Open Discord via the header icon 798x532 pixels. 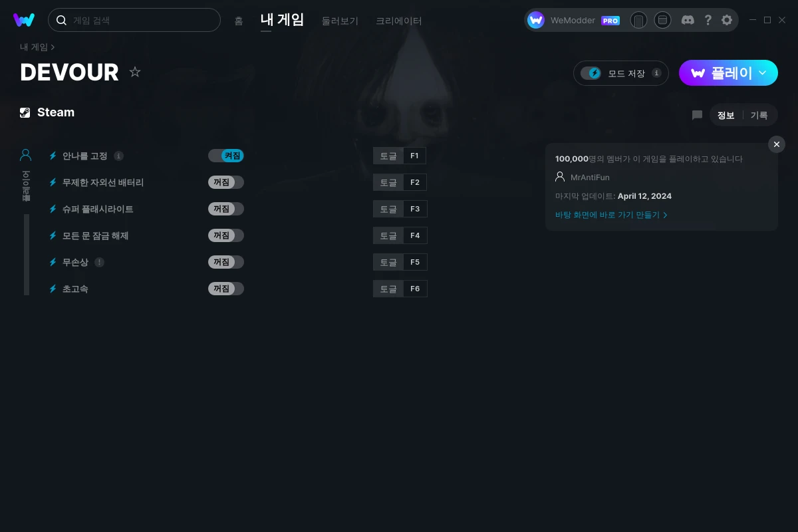pyautogui.click(x=688, y=20)
